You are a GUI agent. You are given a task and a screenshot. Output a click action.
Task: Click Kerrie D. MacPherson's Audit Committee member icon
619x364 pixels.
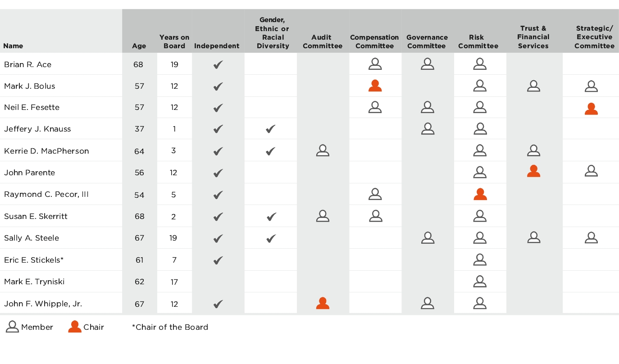[323, 150]
